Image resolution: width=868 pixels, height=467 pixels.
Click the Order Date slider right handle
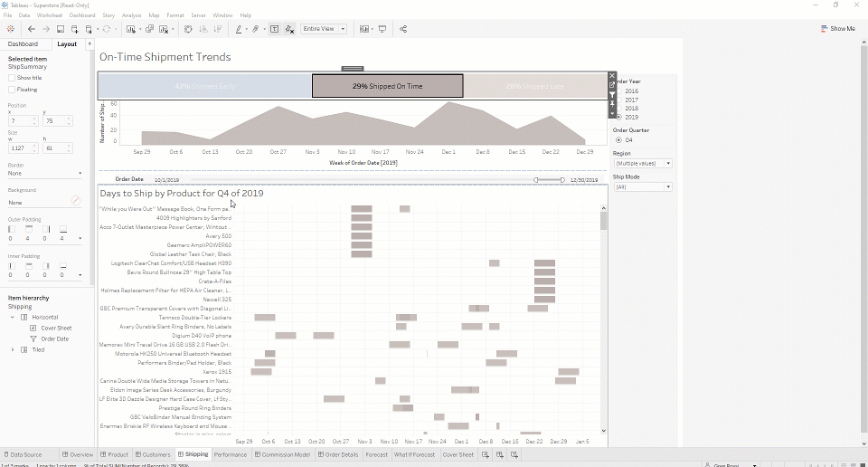pyautogui.click(x=562, y=180)
